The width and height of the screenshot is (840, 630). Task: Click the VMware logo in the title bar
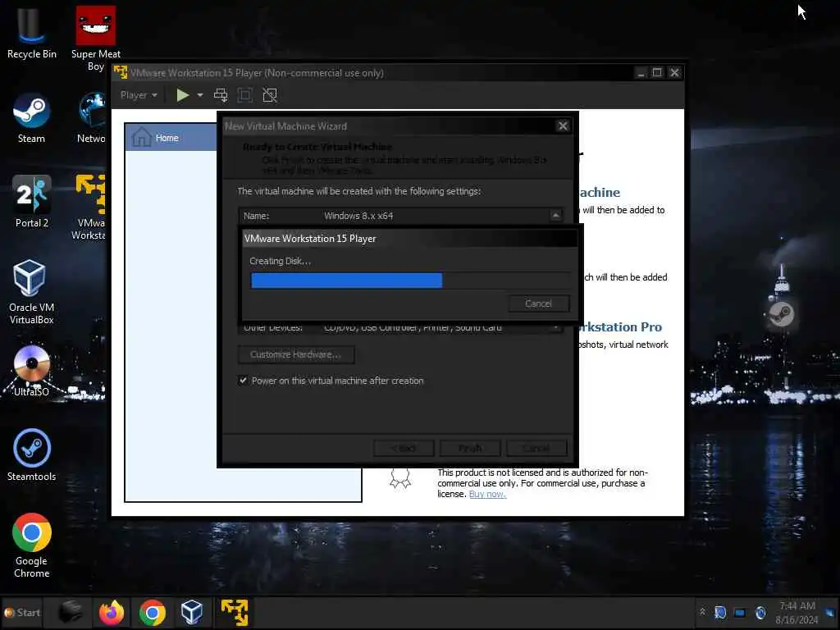pos(121,72)
